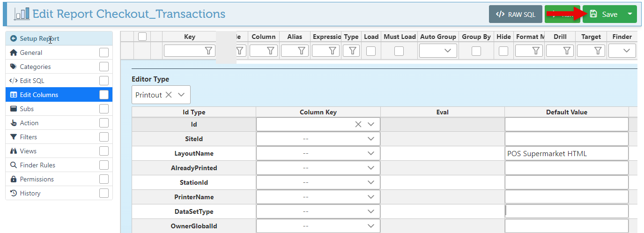Select the Filters sidebar item

pyautogui.click(x=28, y=137)
